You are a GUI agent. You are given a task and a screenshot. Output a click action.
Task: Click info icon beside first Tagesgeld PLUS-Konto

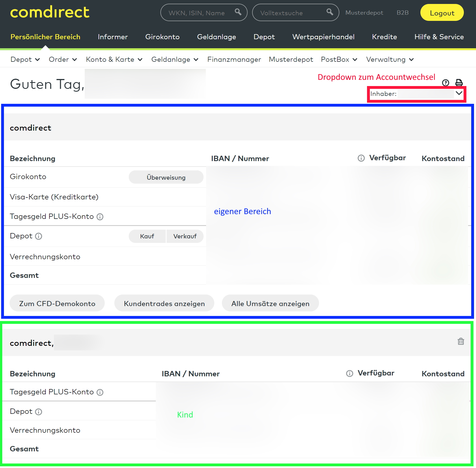coord(100,217)
